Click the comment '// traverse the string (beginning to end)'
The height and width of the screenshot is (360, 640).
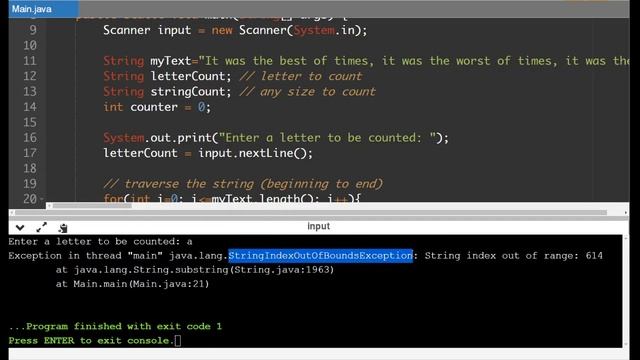(243, 184)
